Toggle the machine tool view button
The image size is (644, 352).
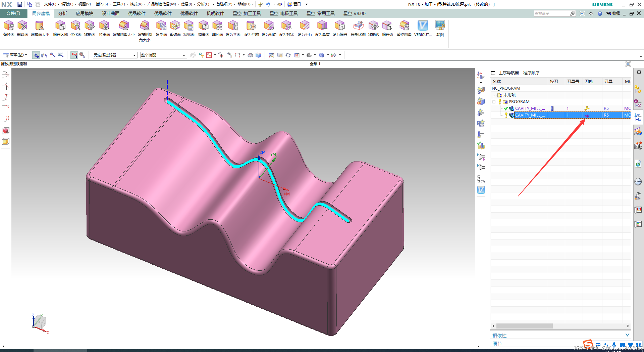point(44,55)
